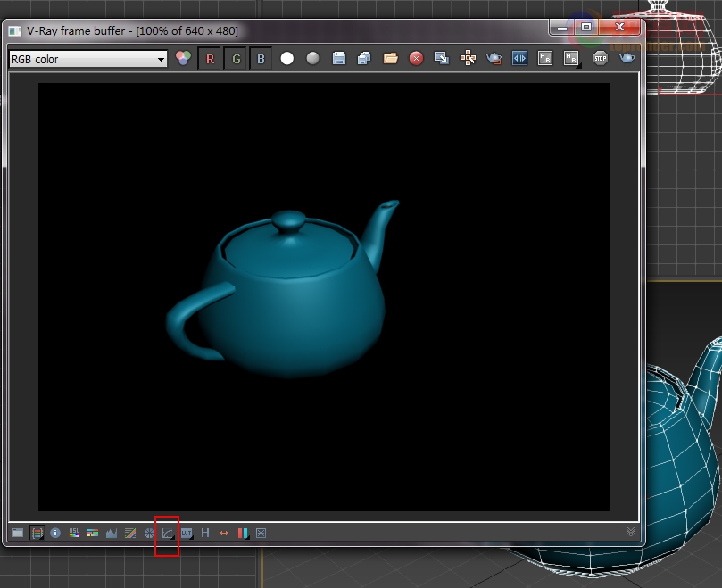Toggle the color balance correction
The width and height of the screenshot is (722, 588).
[93, 533]
